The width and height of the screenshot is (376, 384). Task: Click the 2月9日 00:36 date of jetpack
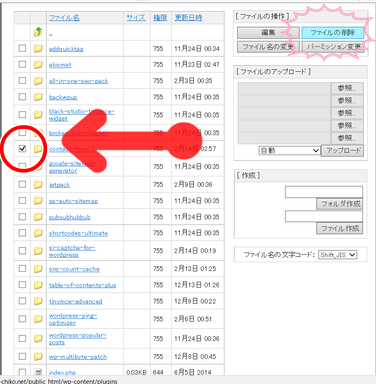click(x=193, y=184)
